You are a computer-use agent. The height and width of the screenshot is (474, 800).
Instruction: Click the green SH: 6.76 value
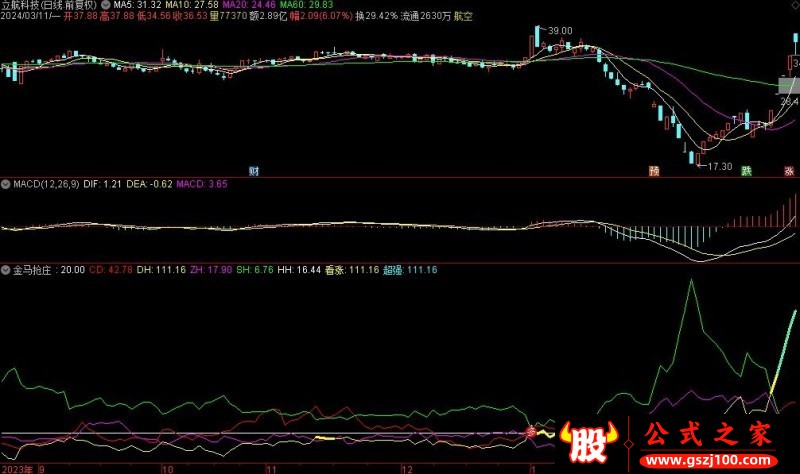(255, 270)
